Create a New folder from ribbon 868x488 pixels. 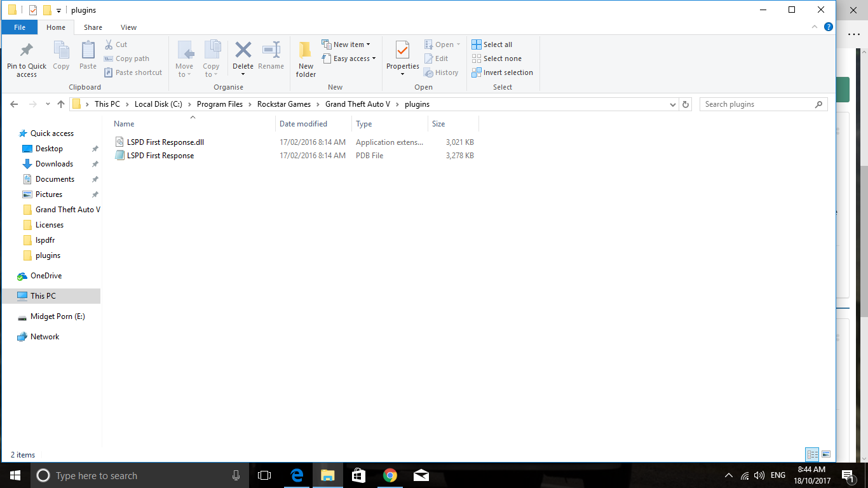point(306,59)
